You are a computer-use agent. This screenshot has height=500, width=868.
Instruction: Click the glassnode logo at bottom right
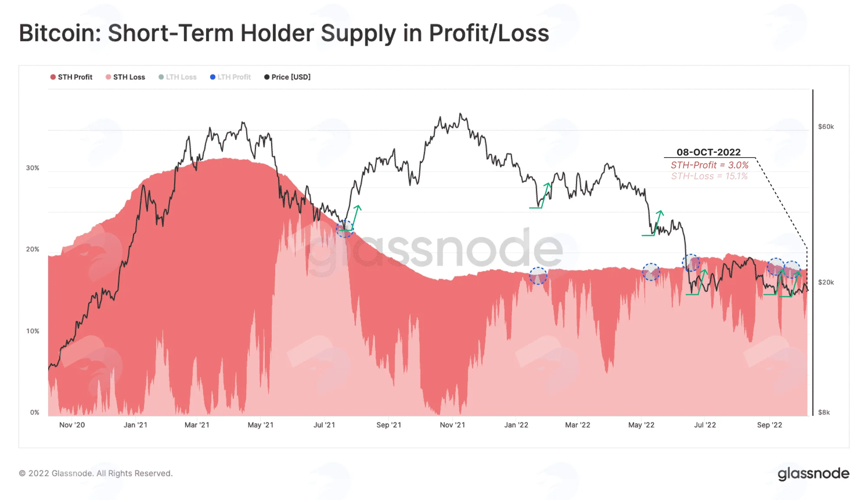pos(813,474)
